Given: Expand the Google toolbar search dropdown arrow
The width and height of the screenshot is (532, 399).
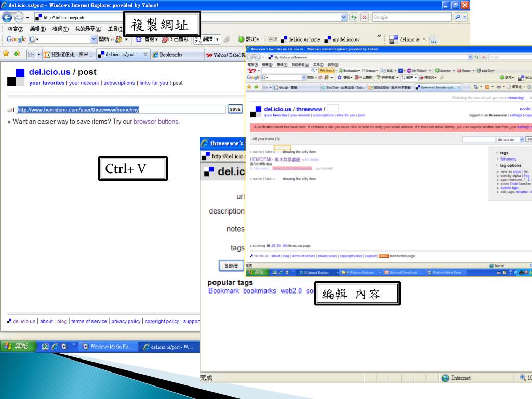Looking at the screenshot, I should click(94, 39).
